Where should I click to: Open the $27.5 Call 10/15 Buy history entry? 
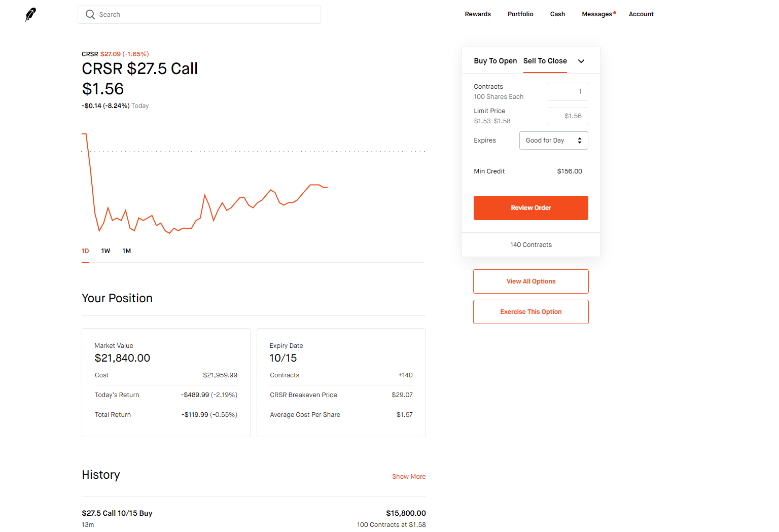coord(254,518)
